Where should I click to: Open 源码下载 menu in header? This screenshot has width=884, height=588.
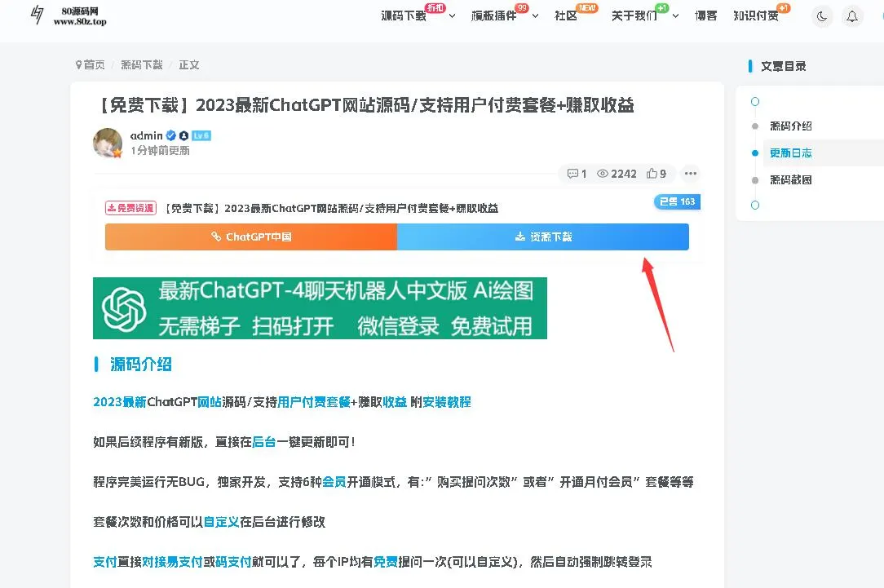pos(404,15)
